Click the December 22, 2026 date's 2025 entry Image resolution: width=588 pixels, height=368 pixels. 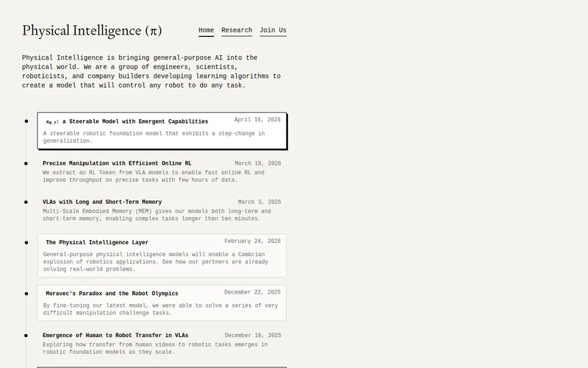pyautogui.click(x=252, y=292)
